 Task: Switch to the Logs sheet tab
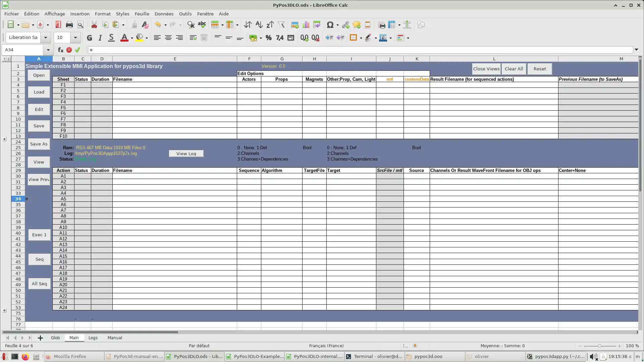click(93, 338)
